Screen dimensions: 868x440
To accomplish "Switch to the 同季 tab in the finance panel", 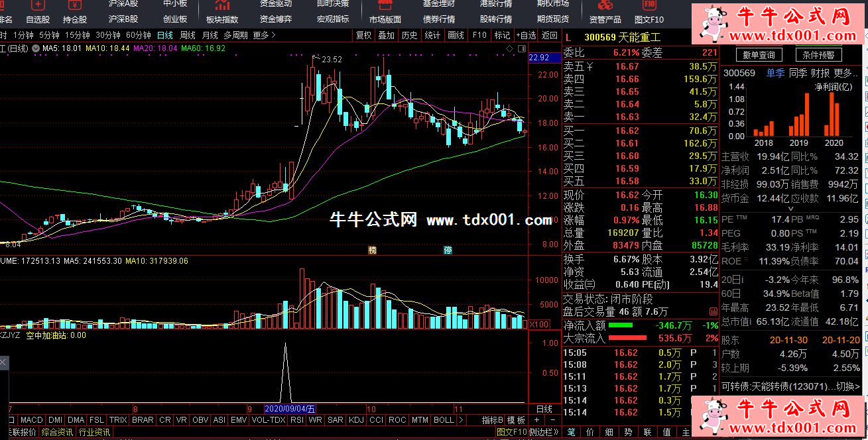I will [798, 73].
